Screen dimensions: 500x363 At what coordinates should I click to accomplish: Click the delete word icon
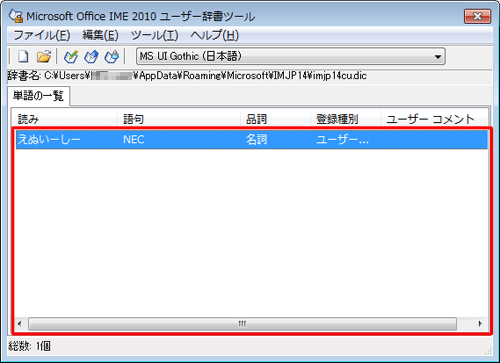[112, 56]
